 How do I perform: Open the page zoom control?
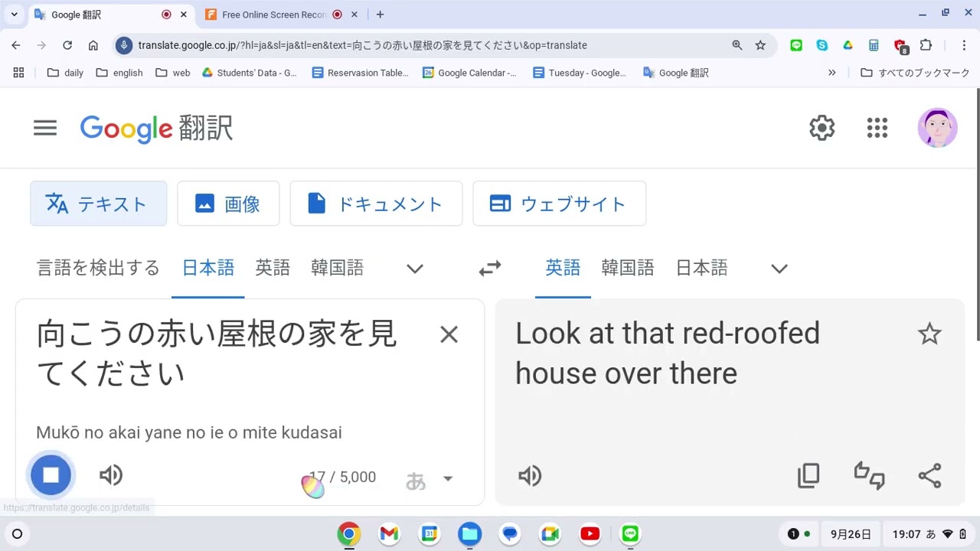737,45
